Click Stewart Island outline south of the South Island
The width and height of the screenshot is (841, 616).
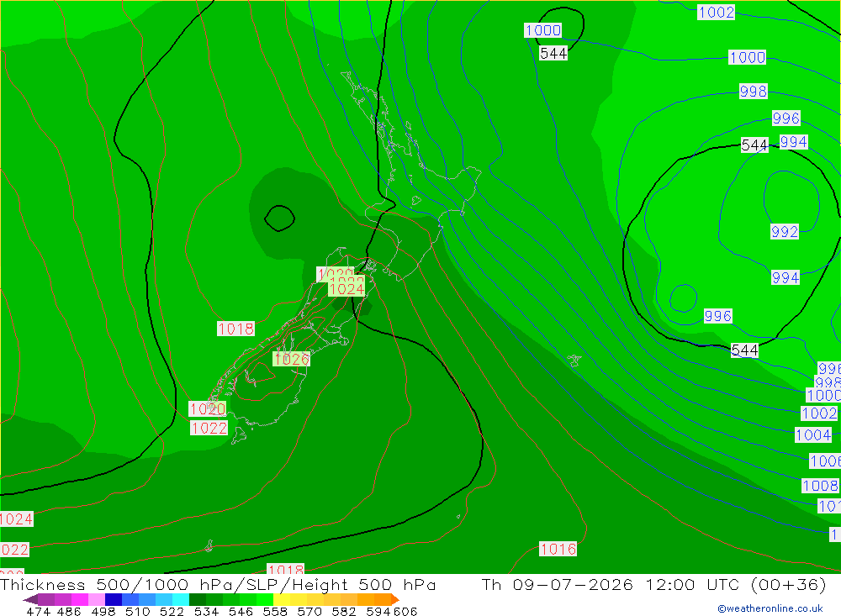pos(239,435)
